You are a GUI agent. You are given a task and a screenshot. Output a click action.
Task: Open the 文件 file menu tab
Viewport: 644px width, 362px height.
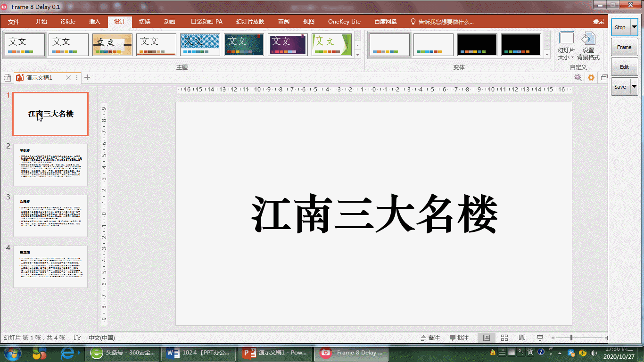[14, 22]
